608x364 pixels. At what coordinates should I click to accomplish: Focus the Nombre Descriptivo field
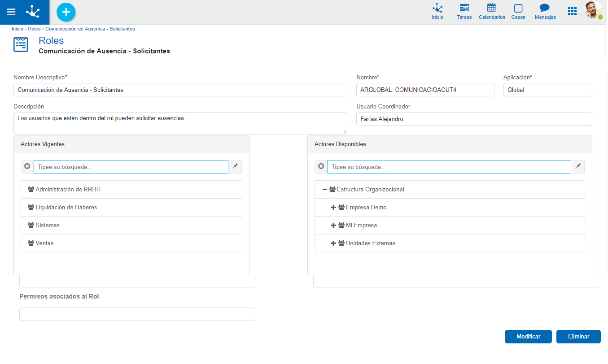[180, 90]
